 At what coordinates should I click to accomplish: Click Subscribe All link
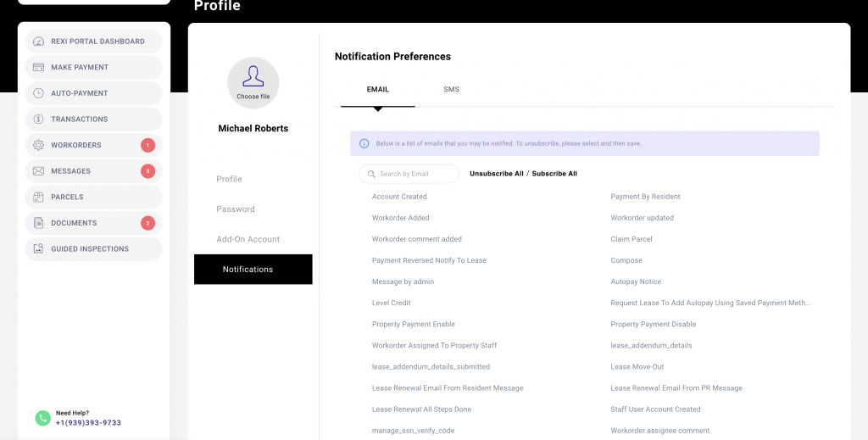[554, 174]
